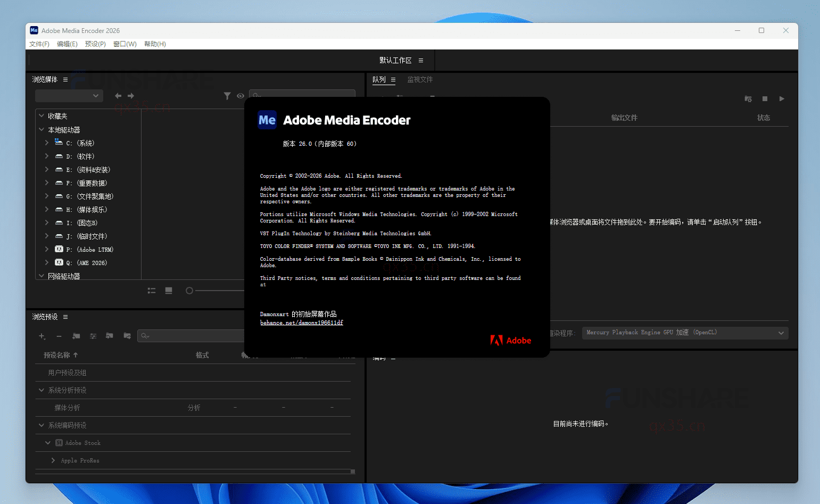Collapse the 本地驱动器 tree node

point(42,129)
